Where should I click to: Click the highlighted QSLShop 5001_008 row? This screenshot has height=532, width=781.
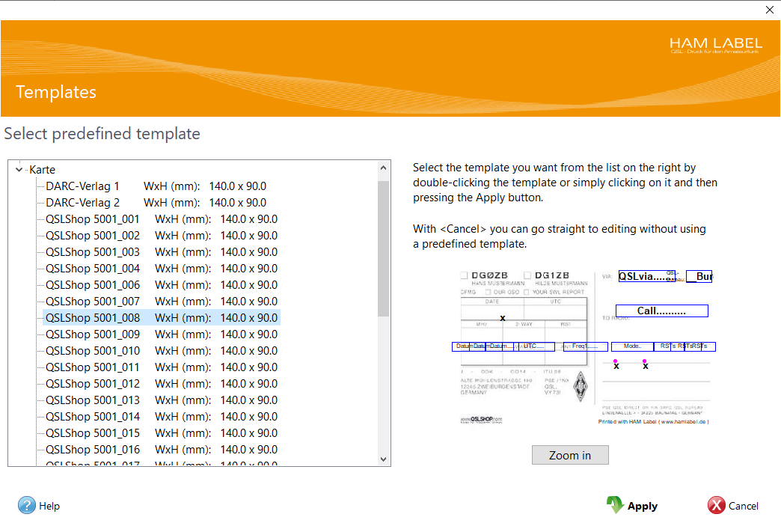(x=162, y=318)
